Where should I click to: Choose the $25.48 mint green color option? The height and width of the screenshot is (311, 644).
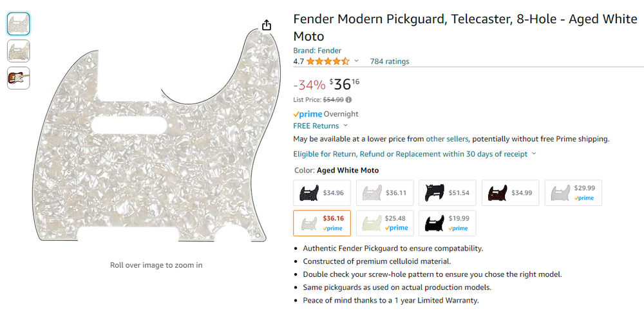(384, 223)
